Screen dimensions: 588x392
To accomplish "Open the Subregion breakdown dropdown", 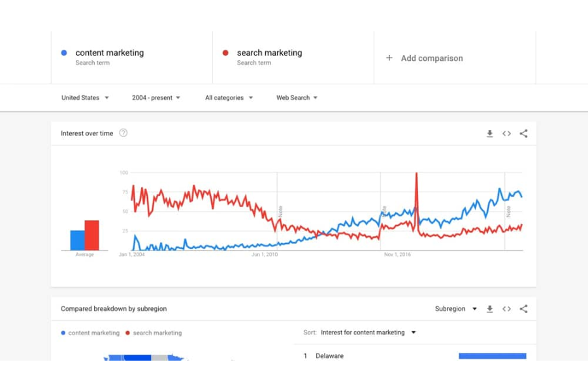I will (455, 308).
